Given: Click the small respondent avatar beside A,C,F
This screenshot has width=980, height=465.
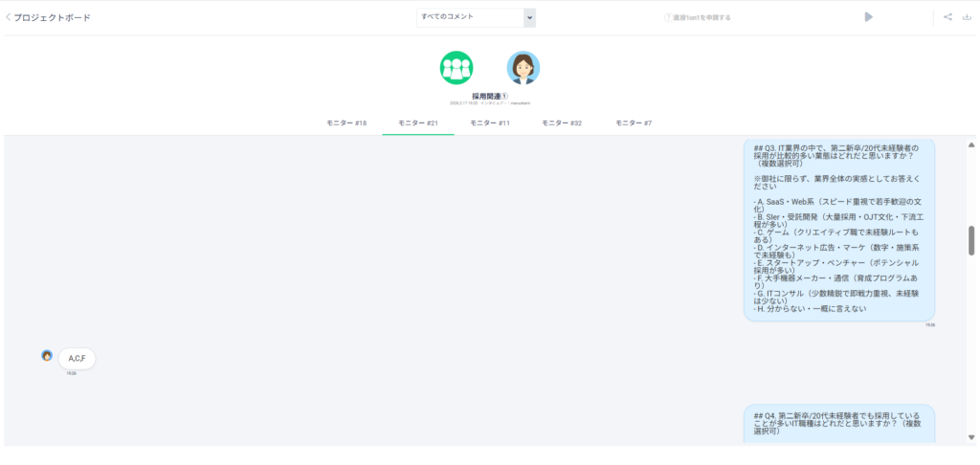Looking at the screenshot, I should coord(47,356).
